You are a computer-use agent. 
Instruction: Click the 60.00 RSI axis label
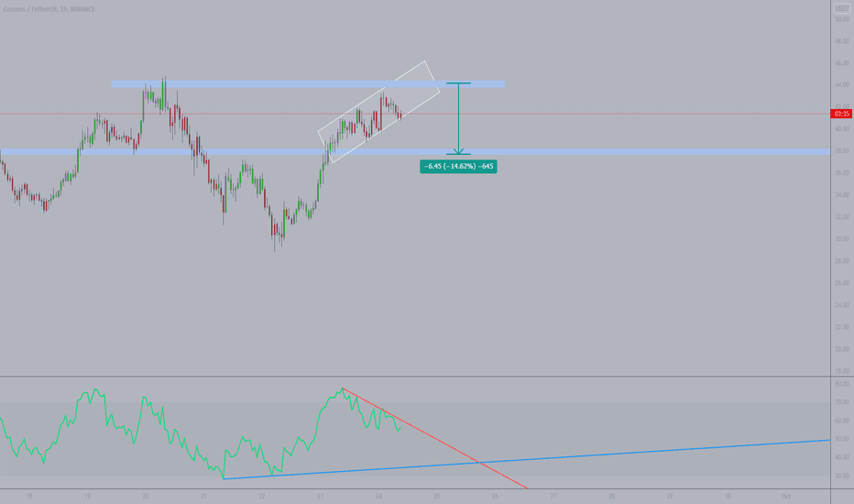(x=842, y=421)
